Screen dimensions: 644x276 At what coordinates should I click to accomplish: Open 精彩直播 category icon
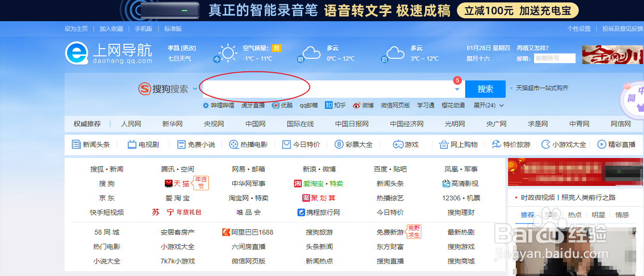(602, 145)
